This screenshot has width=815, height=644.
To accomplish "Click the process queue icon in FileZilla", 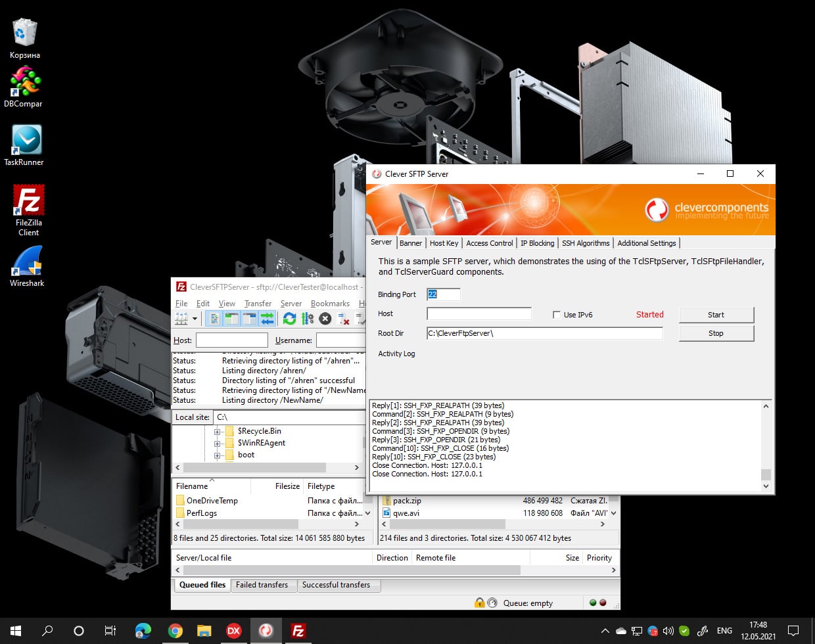I will (x=307, y=319).
